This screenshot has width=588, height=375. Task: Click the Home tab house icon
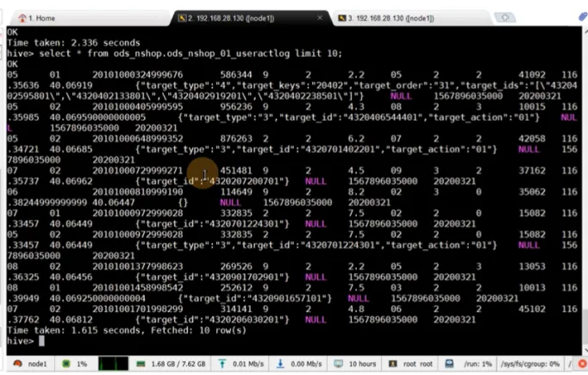coord(22,18)
